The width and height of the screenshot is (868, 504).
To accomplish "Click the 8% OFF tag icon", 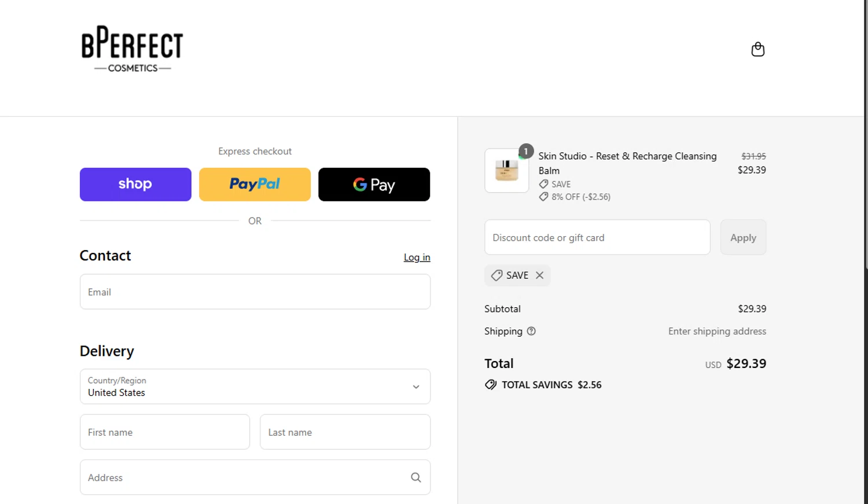I will click(543, 197).
